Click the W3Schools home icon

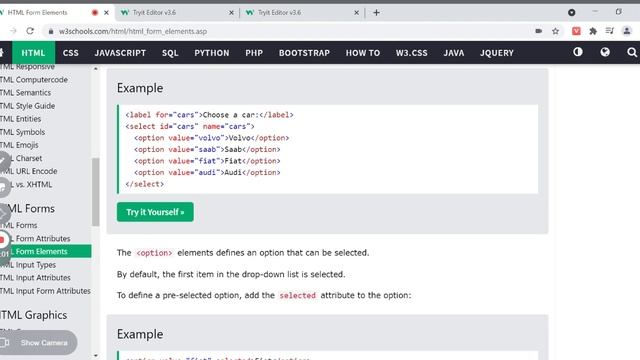point(2,53)
